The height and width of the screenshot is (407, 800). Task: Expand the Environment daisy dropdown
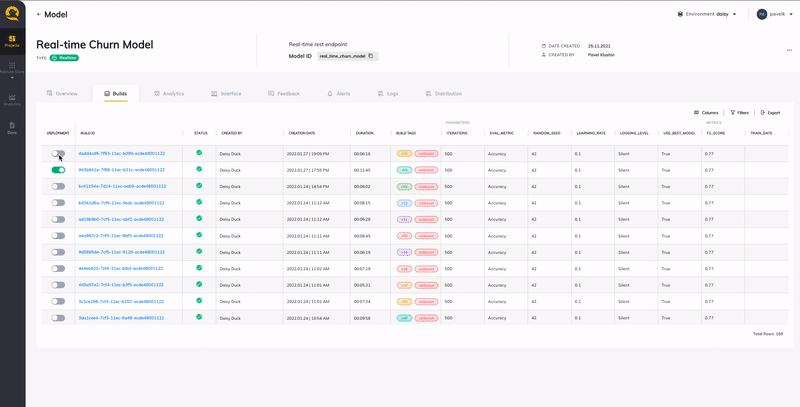coord(712,14)
